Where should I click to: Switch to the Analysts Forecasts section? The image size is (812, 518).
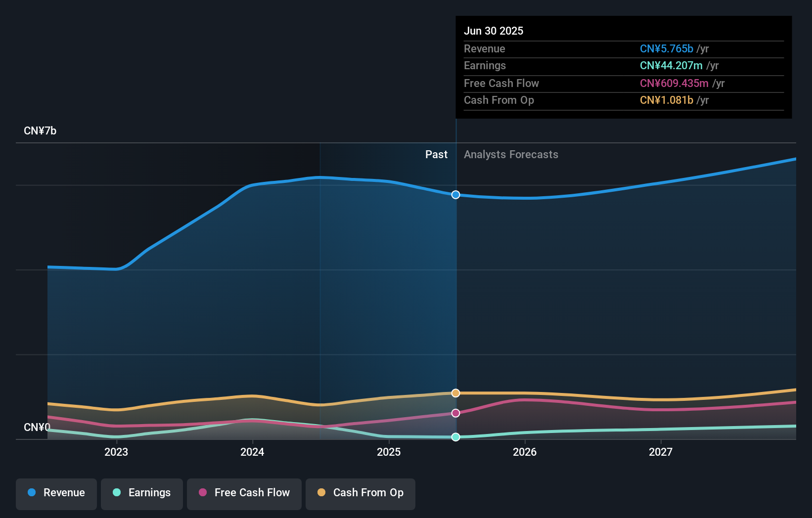click(511, 154)
